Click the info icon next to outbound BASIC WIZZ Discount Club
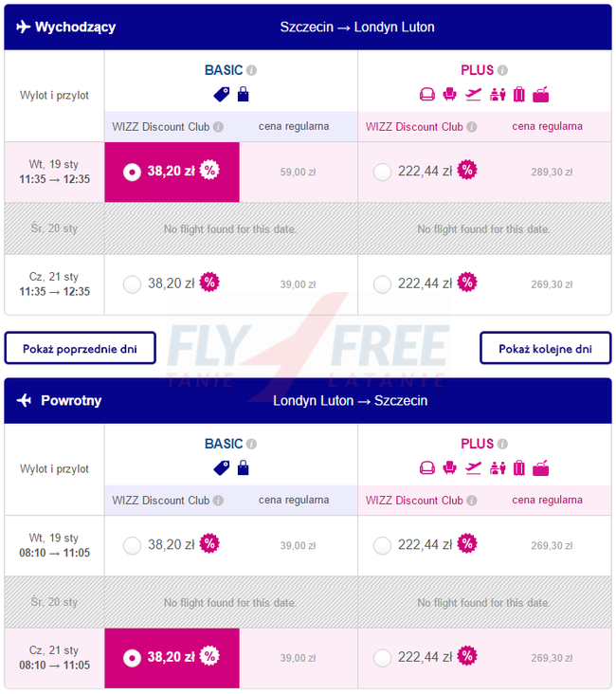 click(x=218, y=127)
